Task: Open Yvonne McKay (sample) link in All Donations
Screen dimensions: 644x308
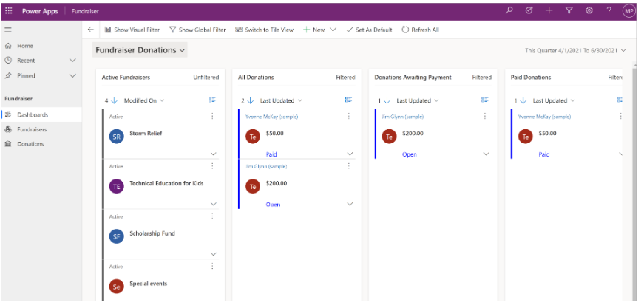Action: (272, 117)
